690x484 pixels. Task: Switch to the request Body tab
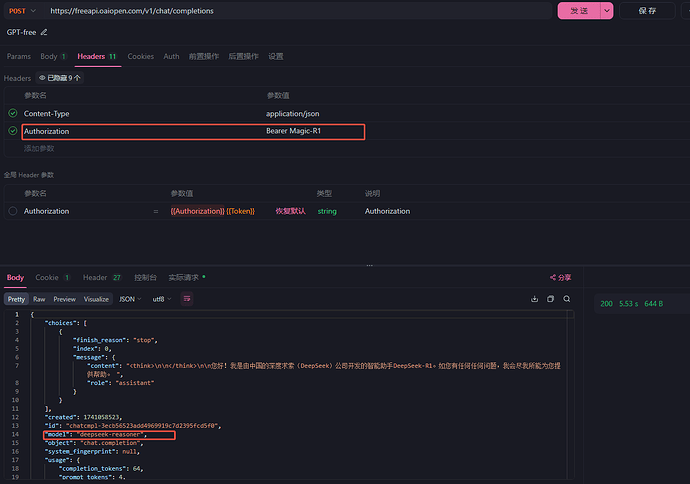(x=53, y=56)
